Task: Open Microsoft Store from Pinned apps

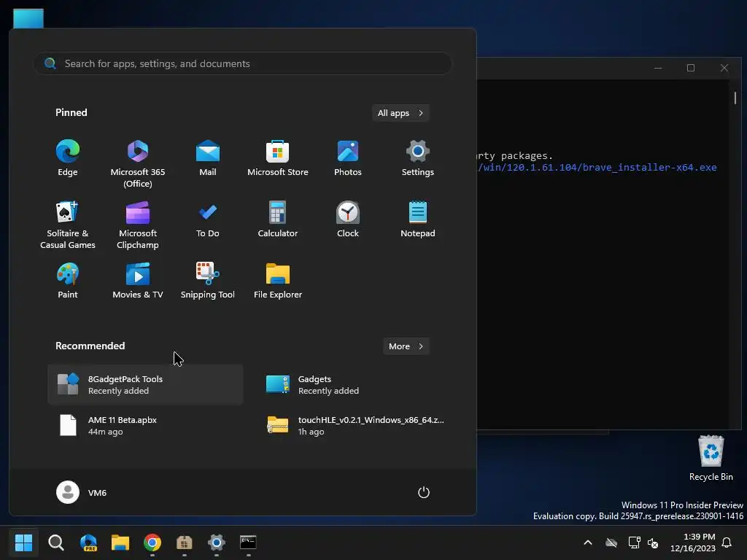Action: pos(278,158)
